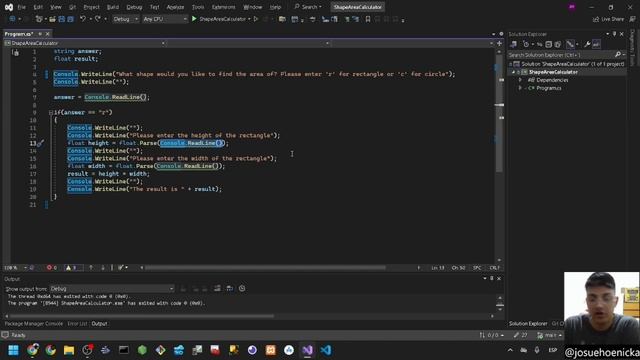This screenshot has height=360, width=640.
Task: Click the feedback icon beside Live Share
Action: point(633,19)
